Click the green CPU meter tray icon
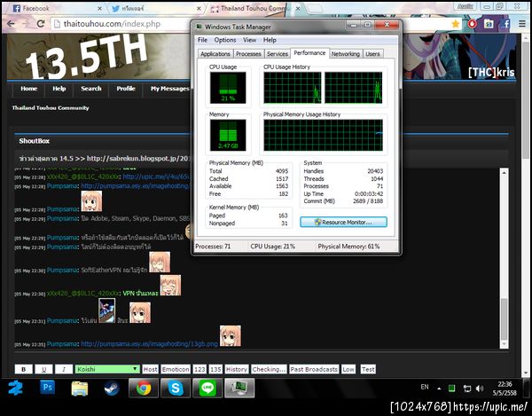 pos(451,389)
